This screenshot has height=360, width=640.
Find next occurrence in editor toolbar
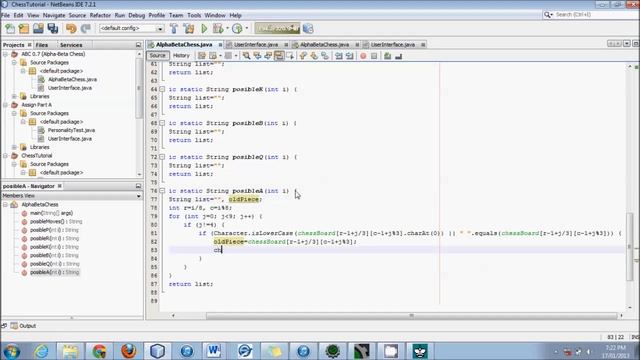[x=268, y=56]
